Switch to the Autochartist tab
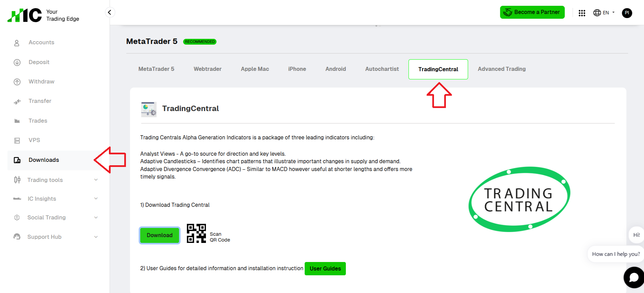Viewport: 644px width, 293px height. click(x=382, y=69)
